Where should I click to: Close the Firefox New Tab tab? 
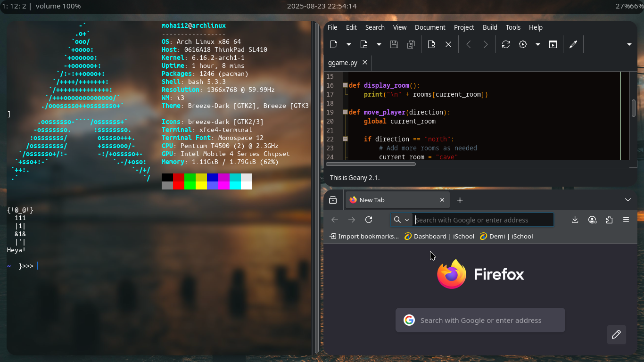pyautogui.click(x=442, y=200)
